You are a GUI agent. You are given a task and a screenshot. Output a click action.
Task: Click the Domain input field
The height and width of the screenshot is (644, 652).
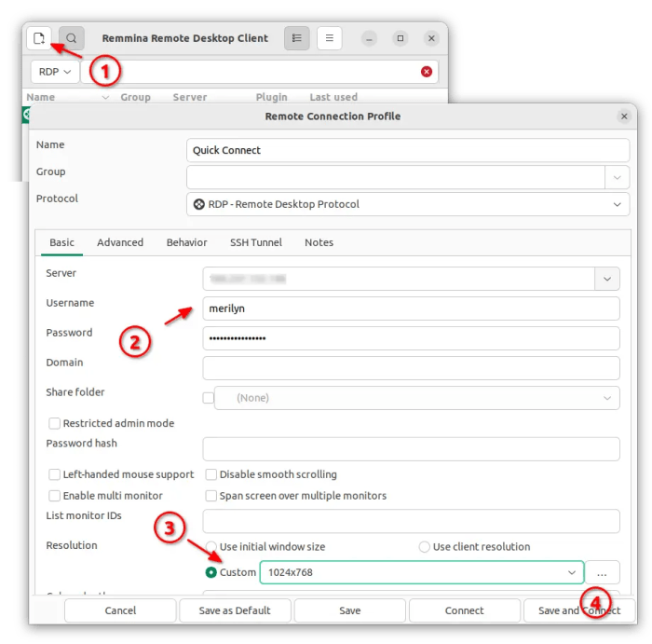click(412, 368)
